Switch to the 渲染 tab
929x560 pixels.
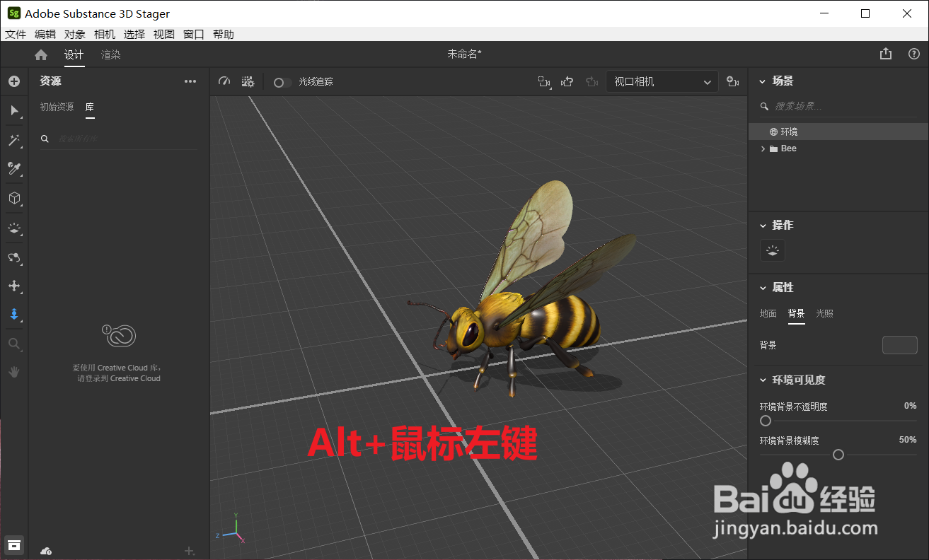tap(110, 54)
